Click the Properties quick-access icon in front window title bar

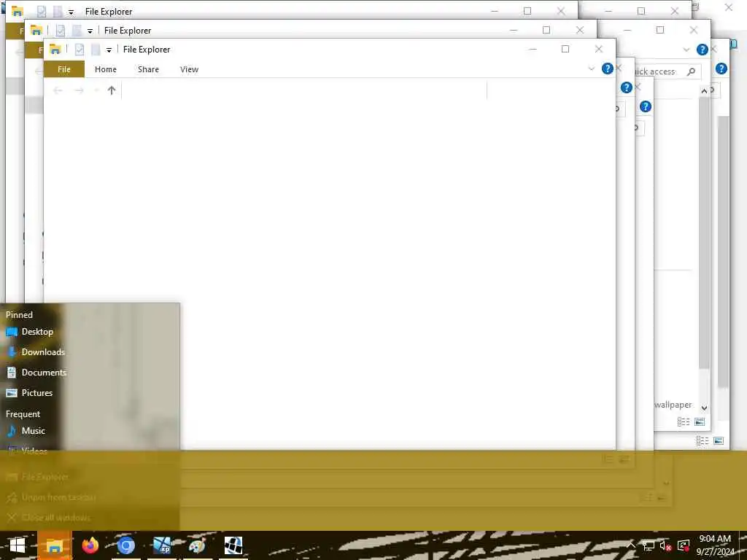[79, 49]
